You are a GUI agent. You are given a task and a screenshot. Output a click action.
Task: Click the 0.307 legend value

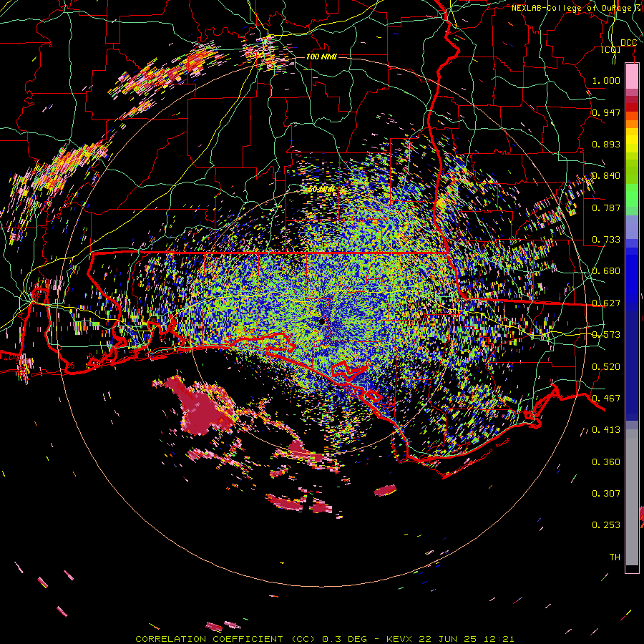click(x=606, y=493)
